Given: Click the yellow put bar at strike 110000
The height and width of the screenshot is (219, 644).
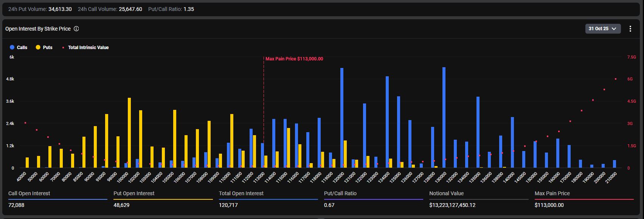Looking at the screenshot, I should pos(232,141).
